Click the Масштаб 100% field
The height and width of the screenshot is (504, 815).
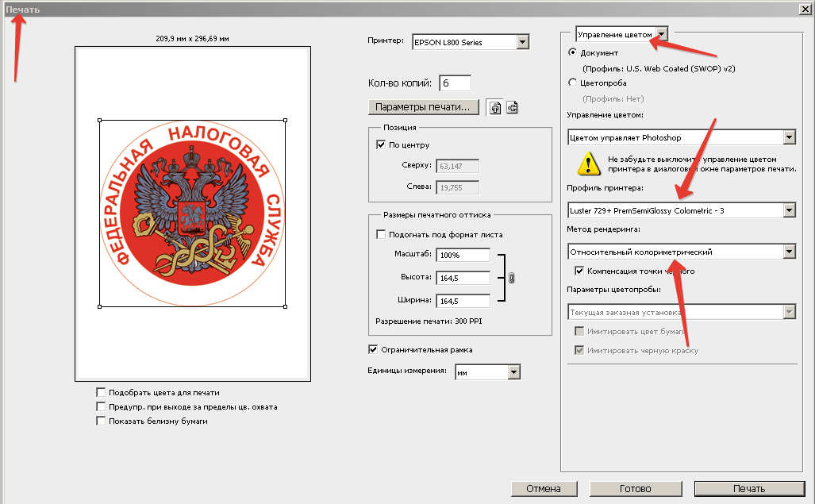tap(463, 255)
